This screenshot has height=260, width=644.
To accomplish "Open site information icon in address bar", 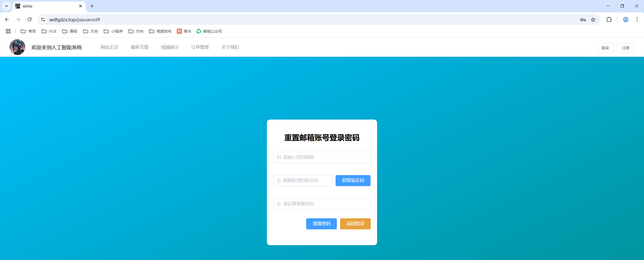I will [x=43, y=20].
